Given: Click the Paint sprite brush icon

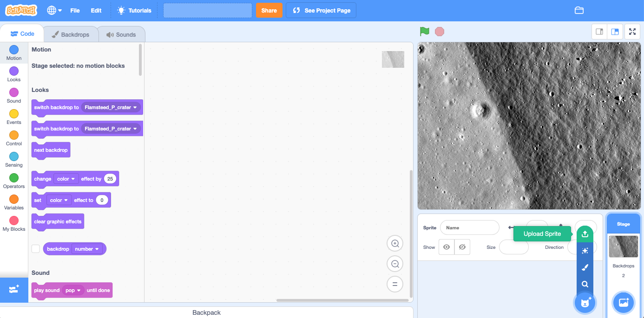Looking at the screenshot, I should coord(585,267).
